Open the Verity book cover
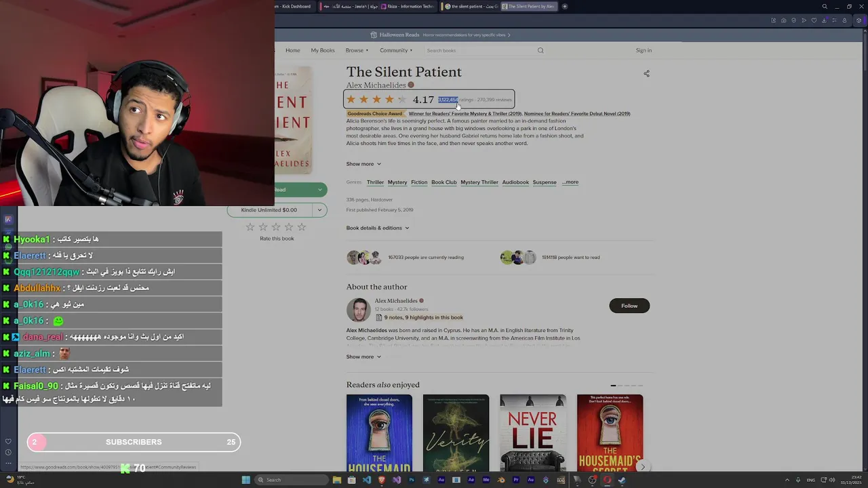This screenshot has height=488, width=868. coord(456,434)
